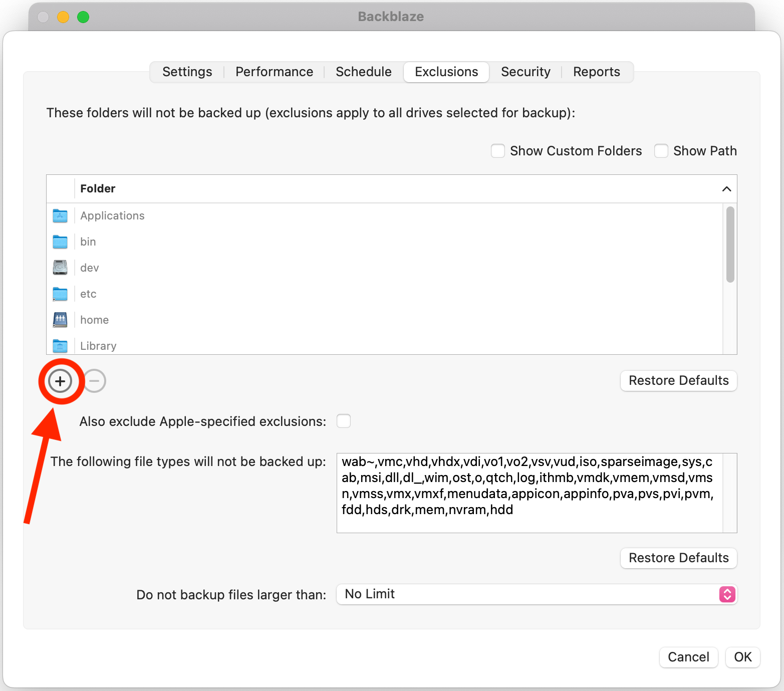Click the minus button to remove folder
The image size is (784, 691).
tap(94, 381)
